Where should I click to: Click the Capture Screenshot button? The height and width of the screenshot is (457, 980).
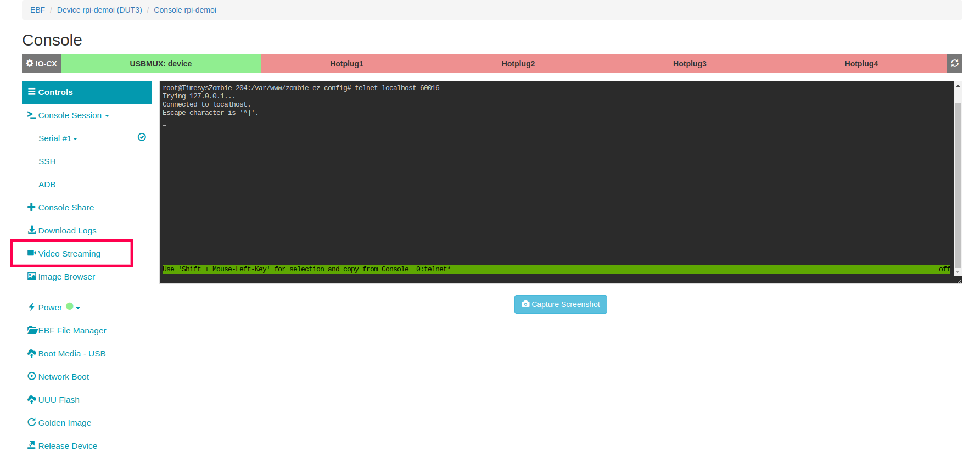tap(561, 304)
